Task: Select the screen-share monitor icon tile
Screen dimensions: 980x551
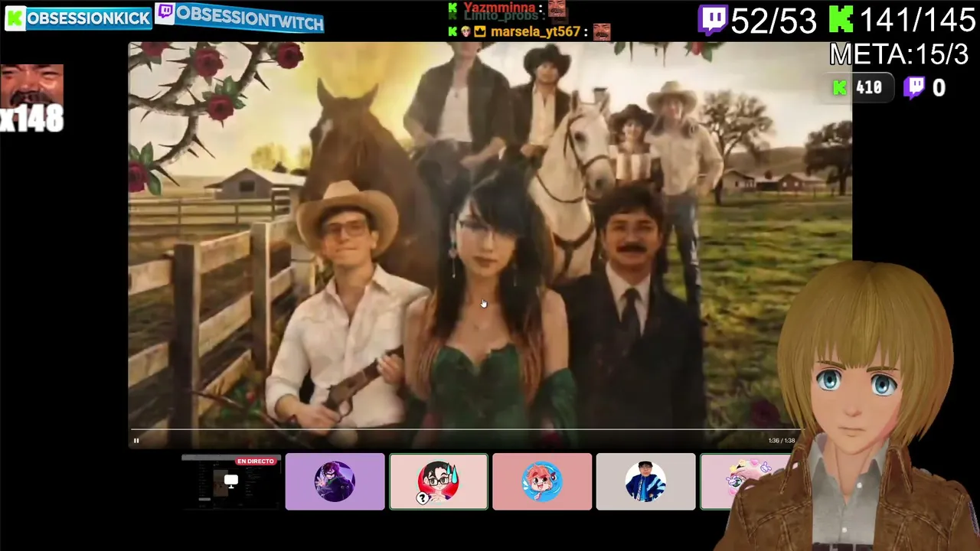Action: 231,481
